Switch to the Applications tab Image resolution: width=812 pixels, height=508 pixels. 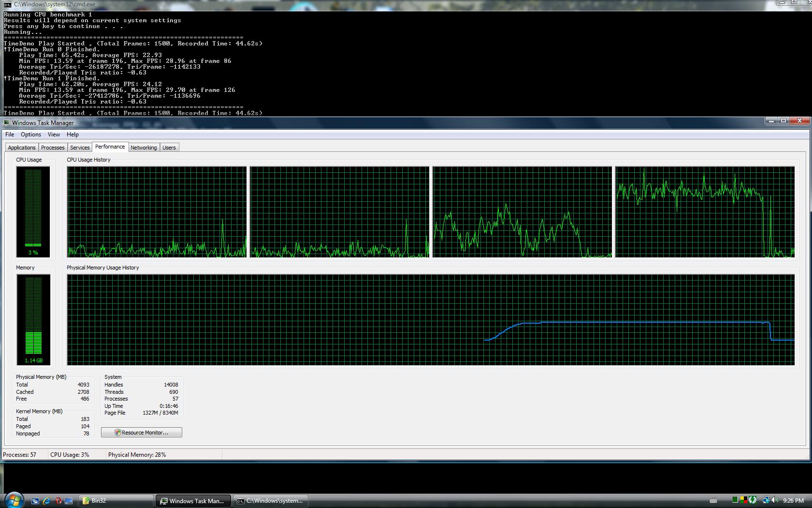tap(22, 148)
